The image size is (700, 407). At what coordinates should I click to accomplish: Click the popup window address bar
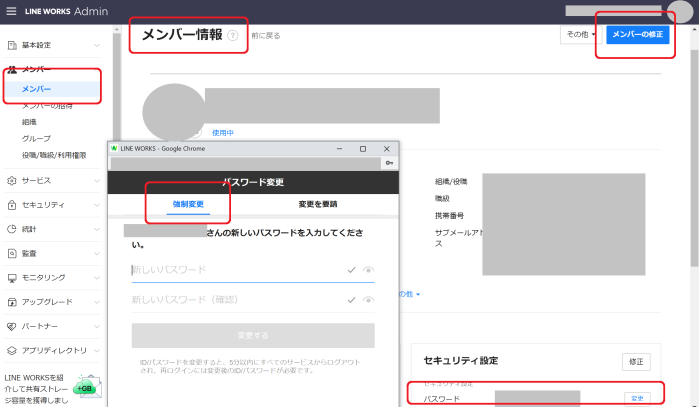point(246,163)
